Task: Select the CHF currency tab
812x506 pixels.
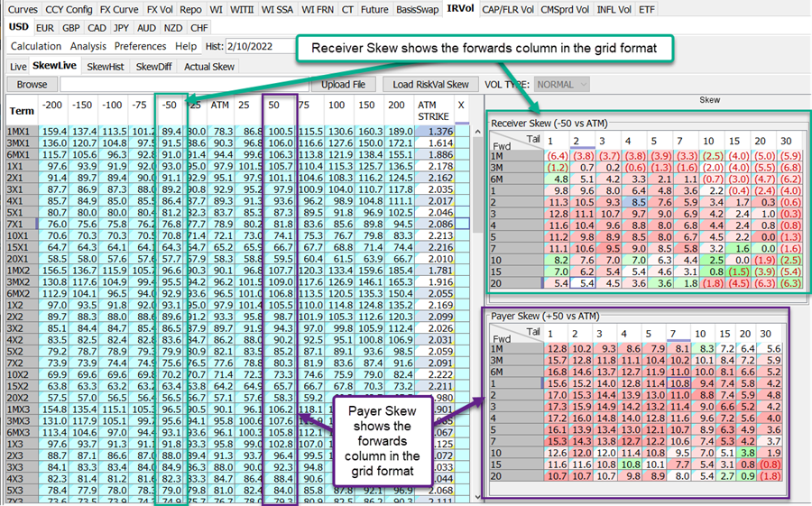Action: coord(198,28)
